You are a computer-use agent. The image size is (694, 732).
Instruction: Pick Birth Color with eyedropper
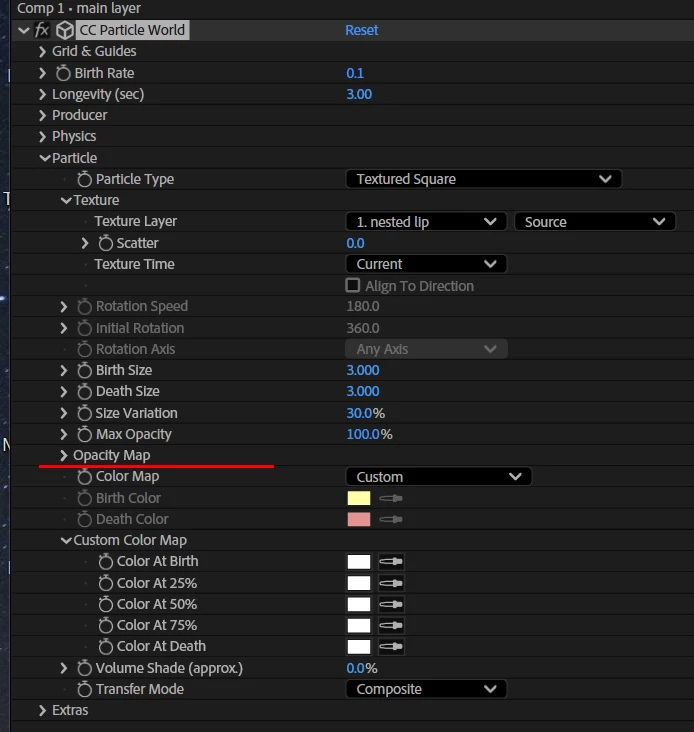coord(391,498)
